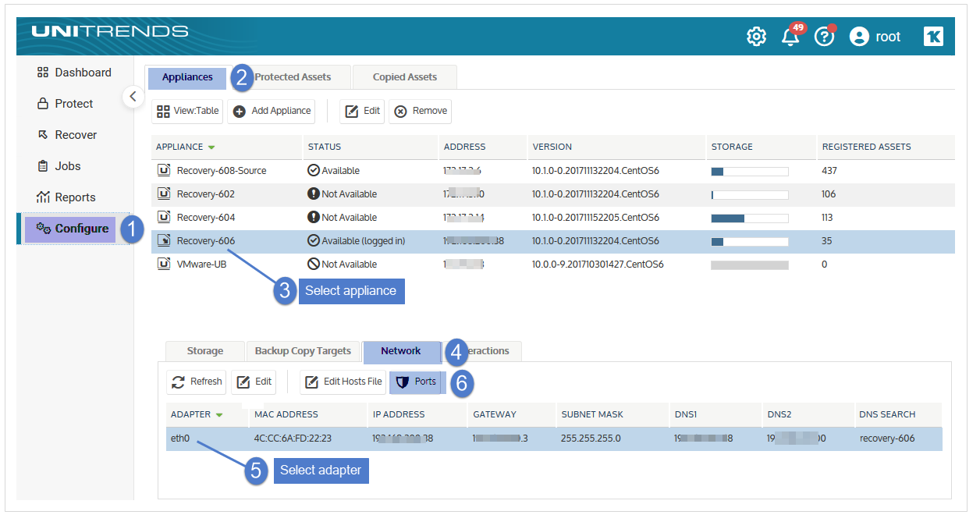Image resolution: width=980 pixels, height=522 pixels.
Task: Sort by SUBNET MASK column header
Action: pos(592,414)
